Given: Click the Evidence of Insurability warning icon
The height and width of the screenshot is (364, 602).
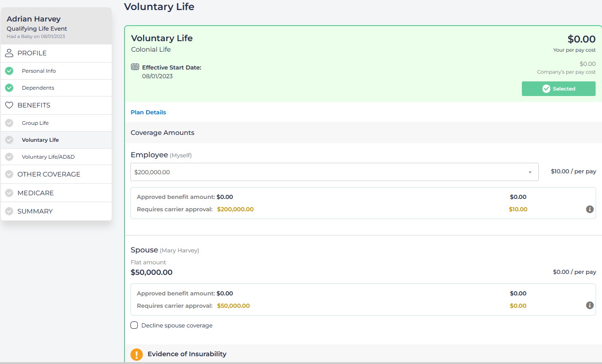Looking at the screenshot, I should (x=136, y=354).
